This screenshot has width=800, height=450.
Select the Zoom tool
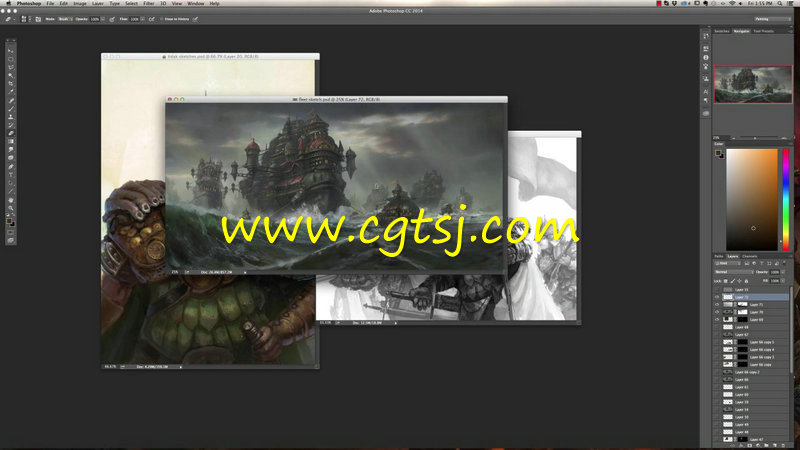point(11,208)
